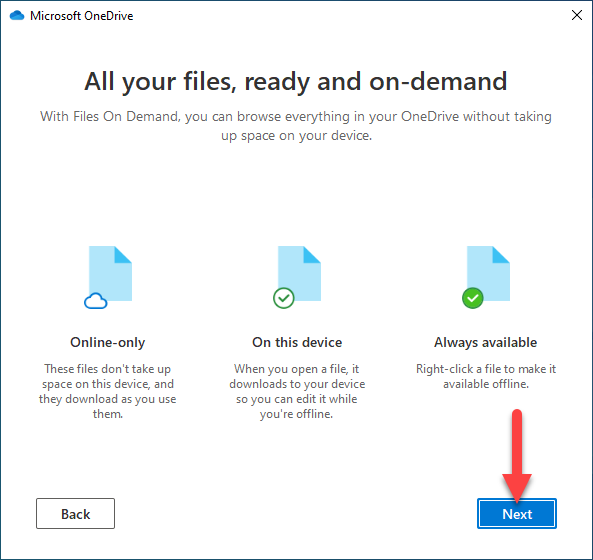Click the main heading about files on-demand

[x=296, y=81]
